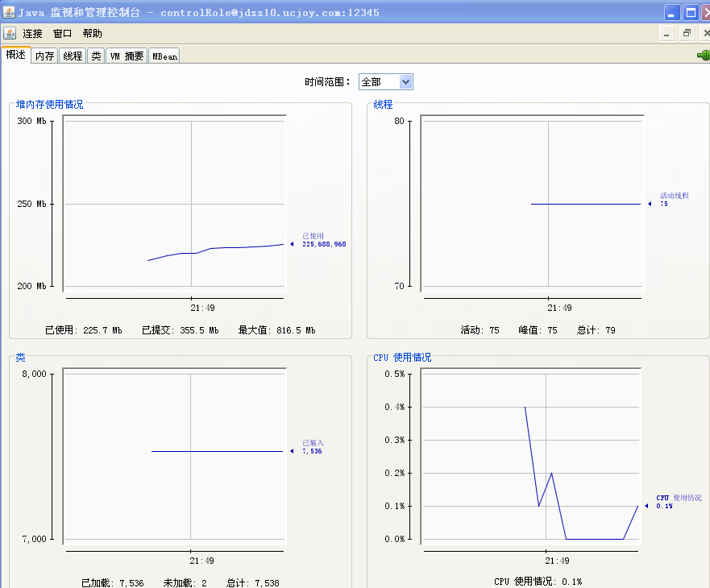Click the 堆内存使用情况 panel title
710x588 pixels.
click(50, 105)
